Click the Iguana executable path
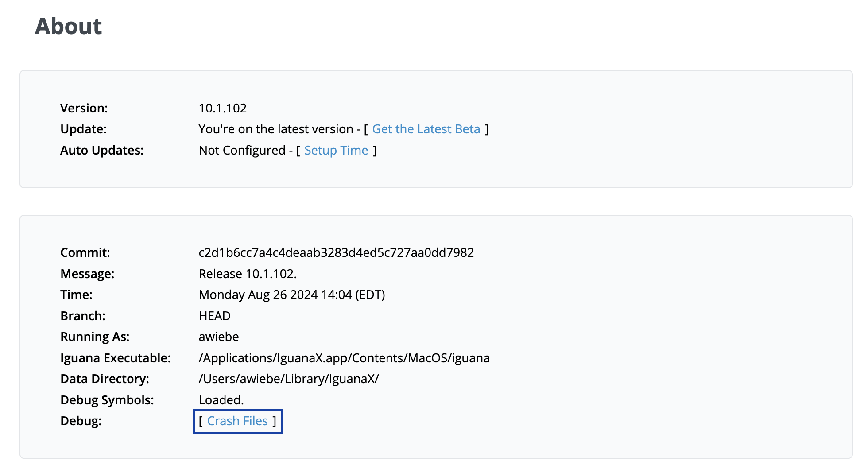This screenshot has height=473, width=868. (x=344, y=358)
